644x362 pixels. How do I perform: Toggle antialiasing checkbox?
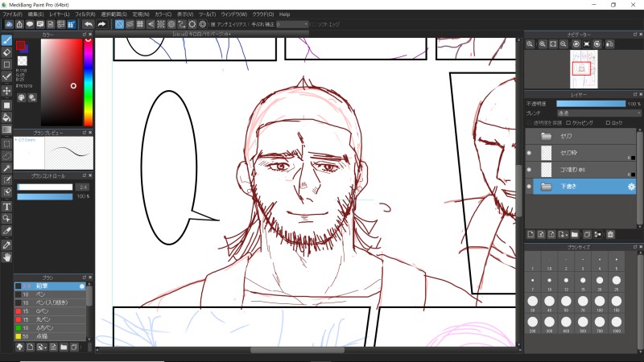(x=213, y=25)
